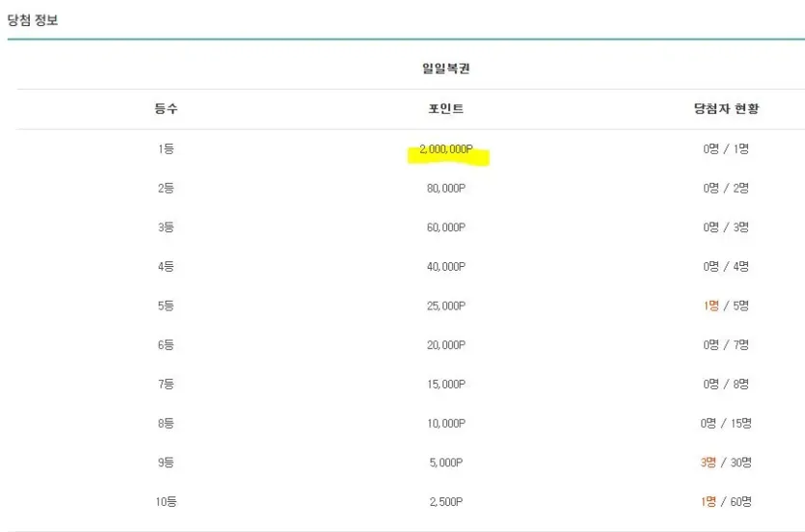Click the 포인트 column header
805x532 pixels.
coord(446,108)
